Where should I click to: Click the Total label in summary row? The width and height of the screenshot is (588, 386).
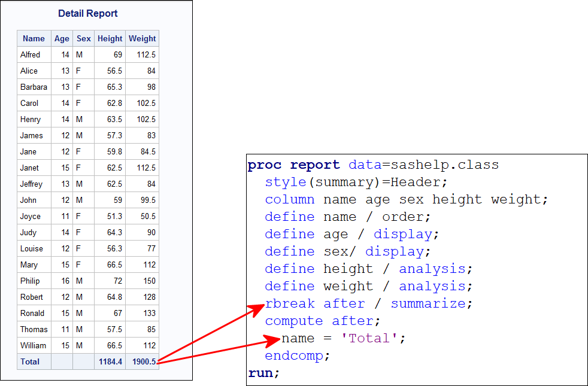point(30,361)
